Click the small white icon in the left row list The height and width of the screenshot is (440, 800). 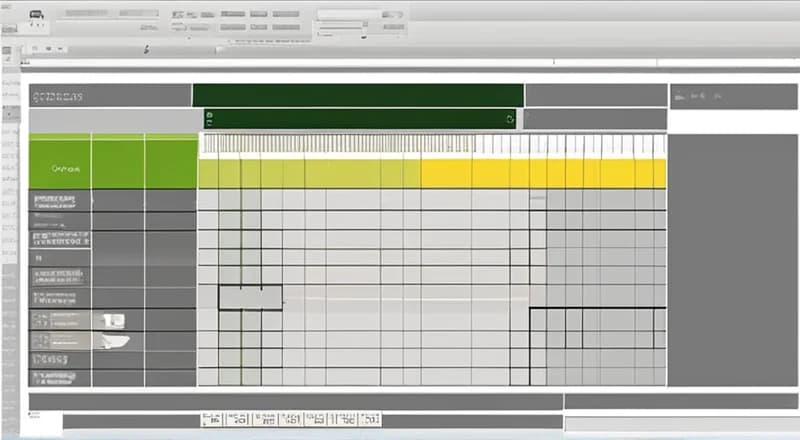[114, 319]
